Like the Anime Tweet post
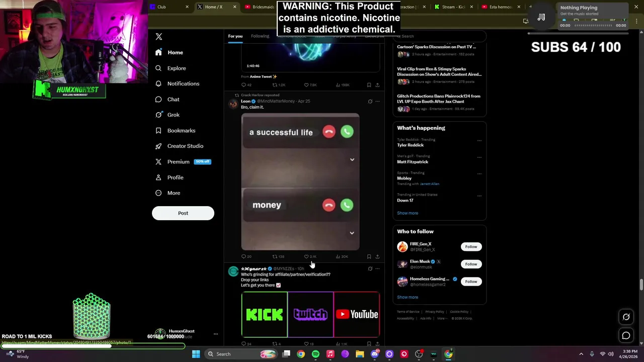Image resolution: width=644 pixels, height=362 pixels. tap(310, 85)
